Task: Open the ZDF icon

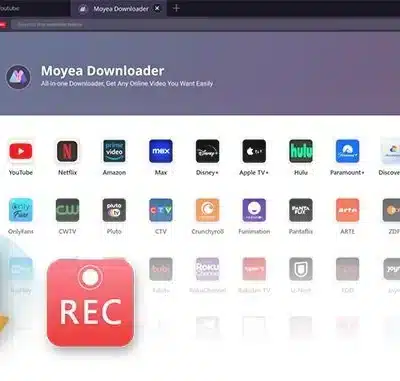Action: [391, 210]
